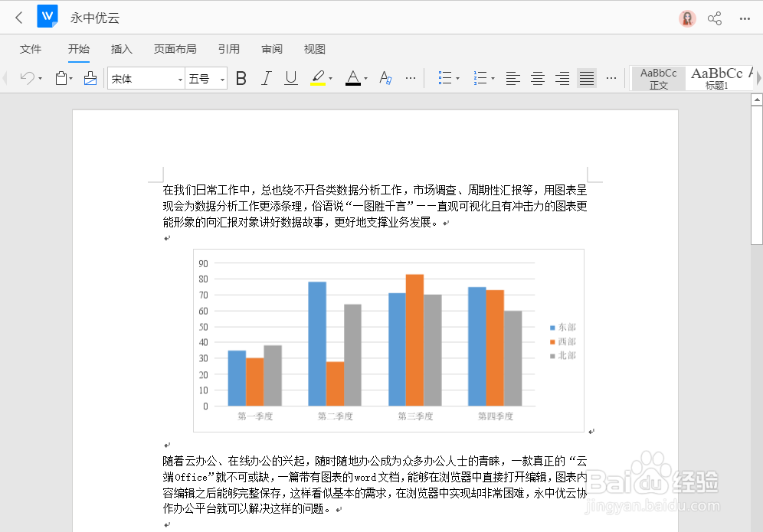Image resolution: width=763 pixels, height=532 pixels.
Task: Expand the font color dropdown arrow
Action: pos(366,78)
